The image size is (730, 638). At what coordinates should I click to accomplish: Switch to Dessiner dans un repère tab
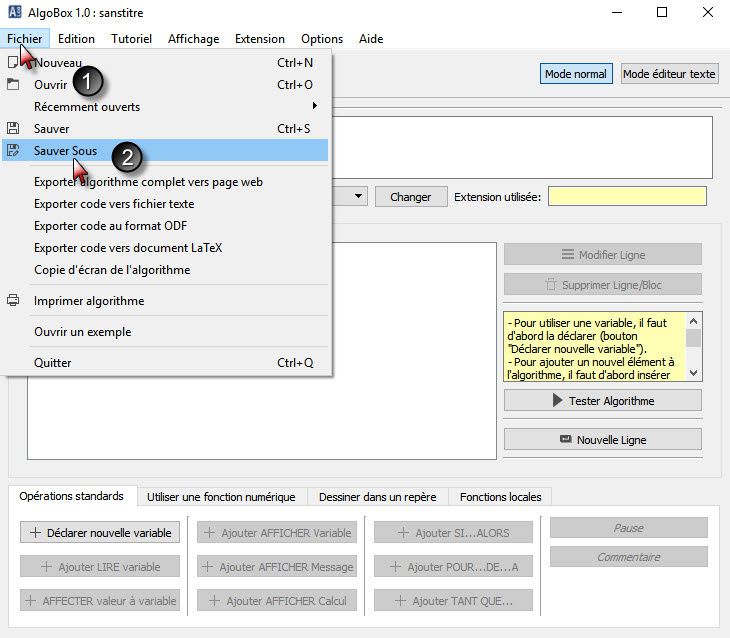pos(378,497)
